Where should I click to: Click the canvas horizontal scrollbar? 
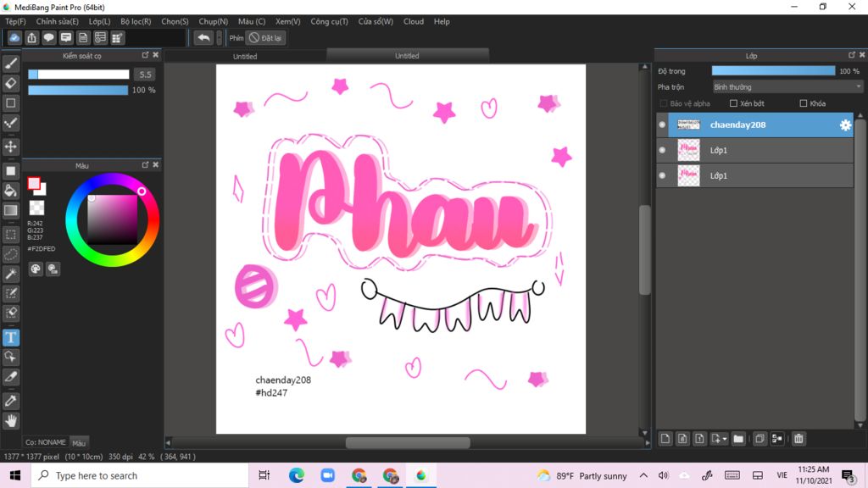coord(408,442)
